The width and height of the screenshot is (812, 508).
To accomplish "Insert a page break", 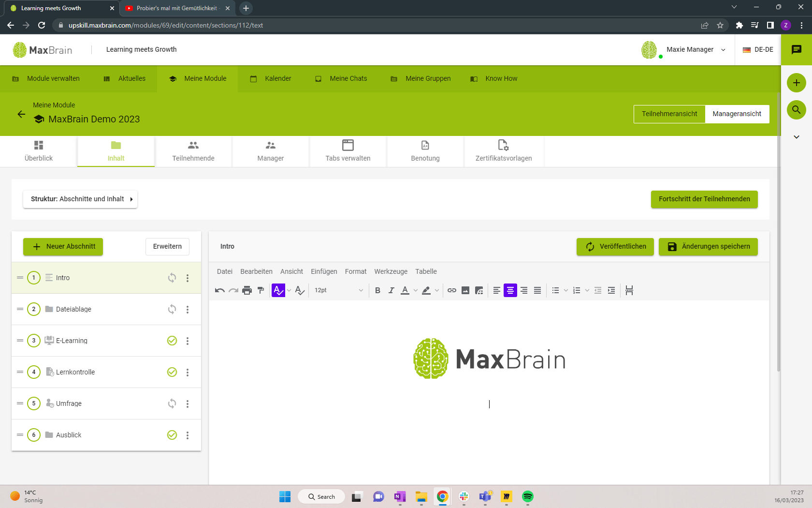I will point(629,290).
